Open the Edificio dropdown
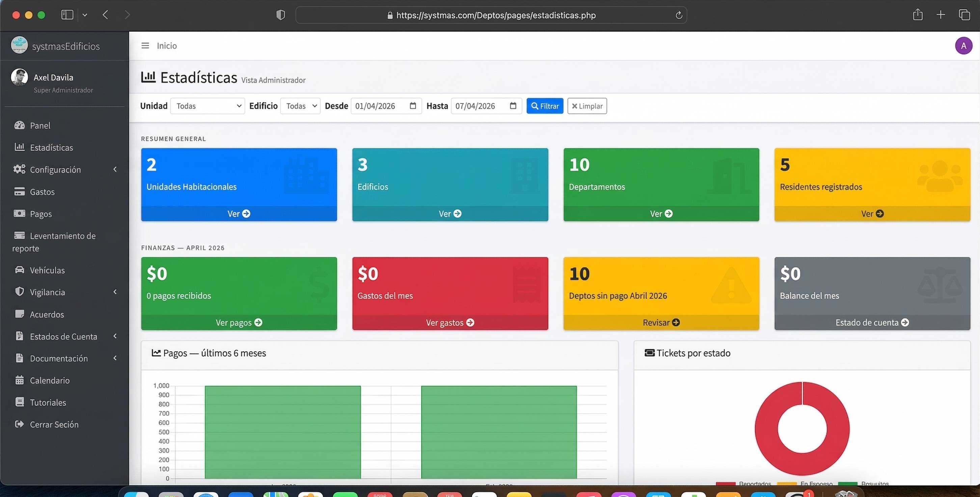Image resolution: width=980 pixels, height=497 pixels. pyautogui.click(x=301, y=106)
